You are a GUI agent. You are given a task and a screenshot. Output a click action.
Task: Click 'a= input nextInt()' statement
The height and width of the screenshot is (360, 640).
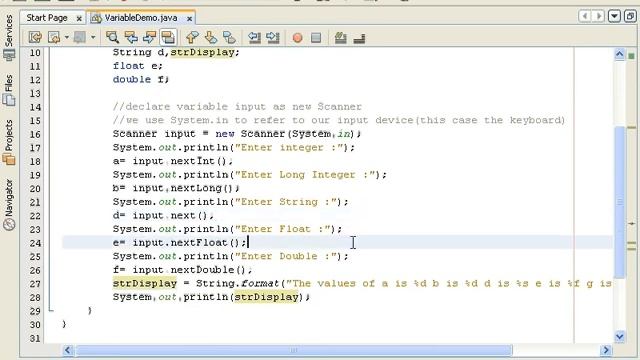tap(173, 161)
